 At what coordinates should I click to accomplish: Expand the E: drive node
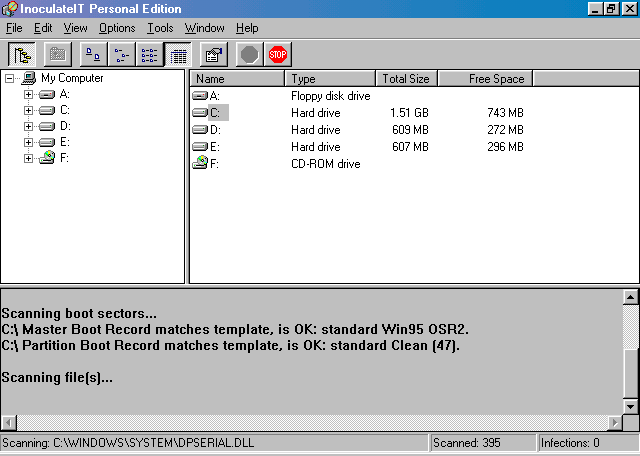click(28, 142)
